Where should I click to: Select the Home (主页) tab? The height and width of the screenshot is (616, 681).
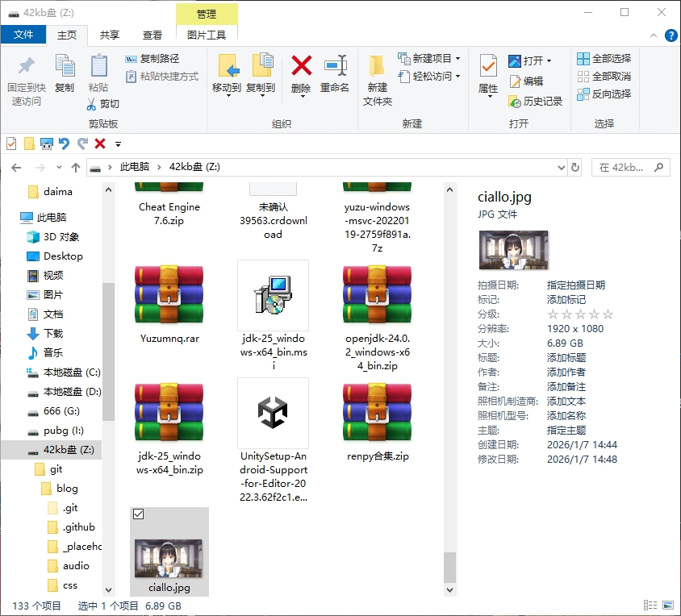[x=67, y=35]
